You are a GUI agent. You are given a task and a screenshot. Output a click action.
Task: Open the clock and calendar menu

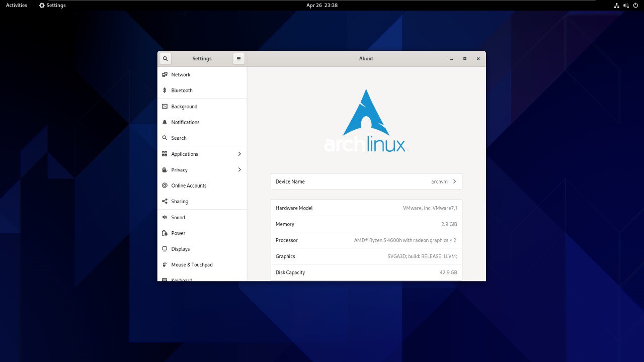coord(322,5)
